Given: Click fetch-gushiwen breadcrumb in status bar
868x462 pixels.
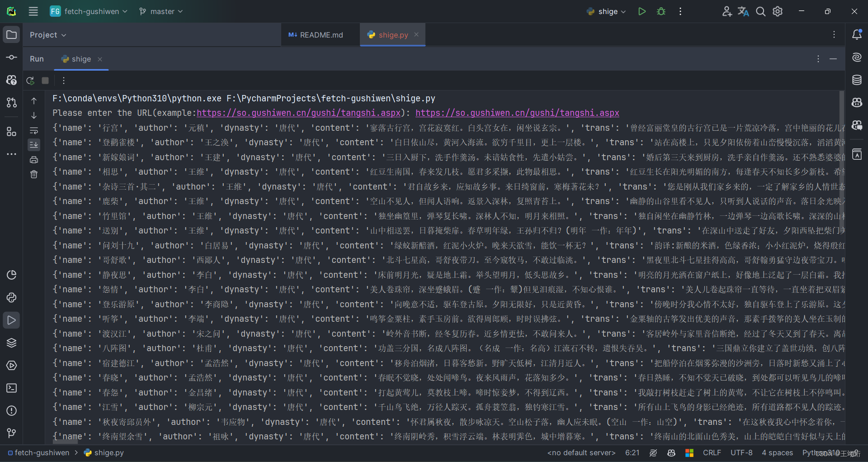Looking at the screenshot, I should coord(38,452).
